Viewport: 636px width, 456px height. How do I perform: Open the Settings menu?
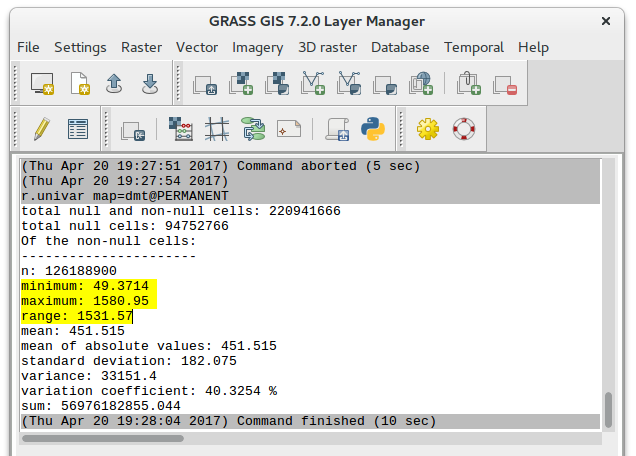80,47
